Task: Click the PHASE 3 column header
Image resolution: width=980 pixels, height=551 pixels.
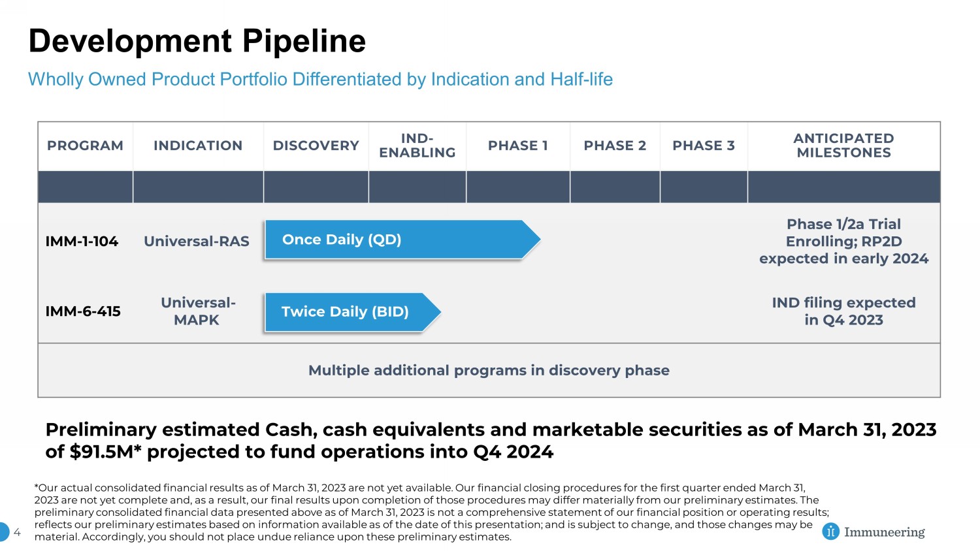Action: click(704, 146)
